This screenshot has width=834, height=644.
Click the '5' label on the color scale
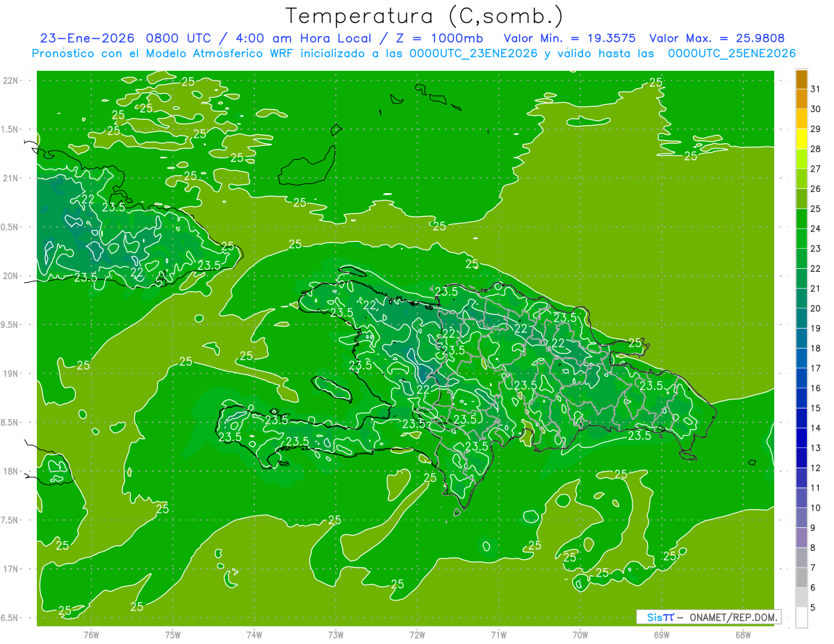813,607
